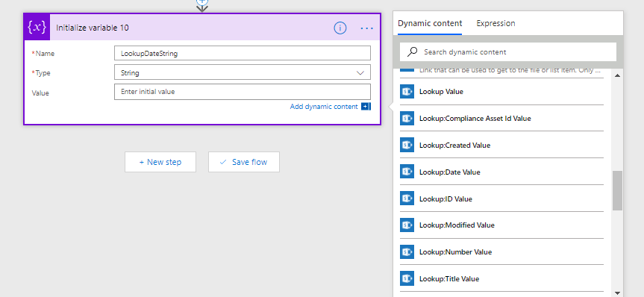Click the search magnifier icon in dynamic content

point(412,51)
